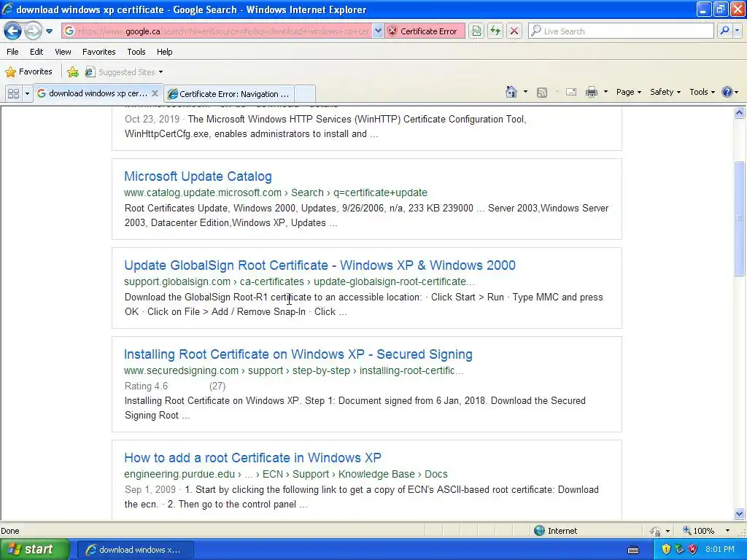Click the 100% zoom level button

pos(699,531)
